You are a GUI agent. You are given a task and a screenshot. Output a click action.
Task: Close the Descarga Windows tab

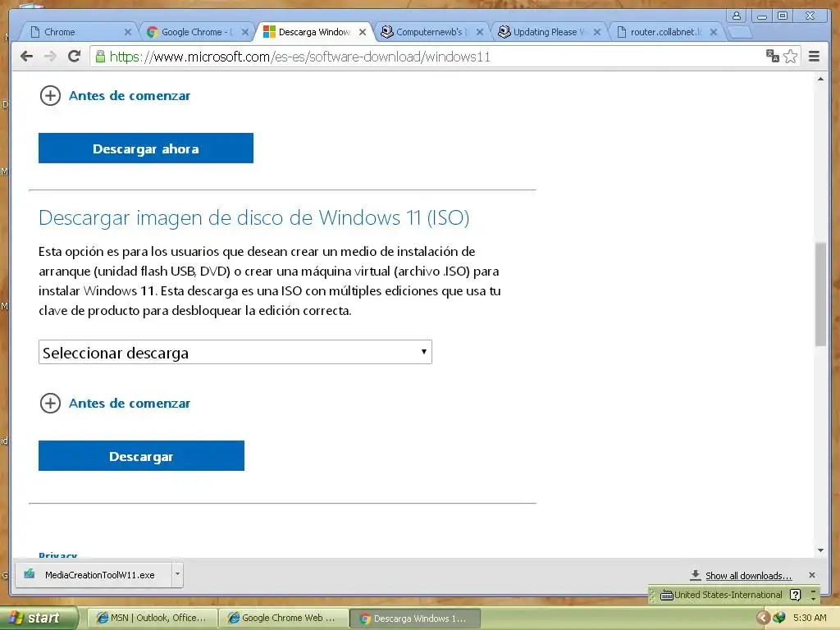(x=363, y=32)
